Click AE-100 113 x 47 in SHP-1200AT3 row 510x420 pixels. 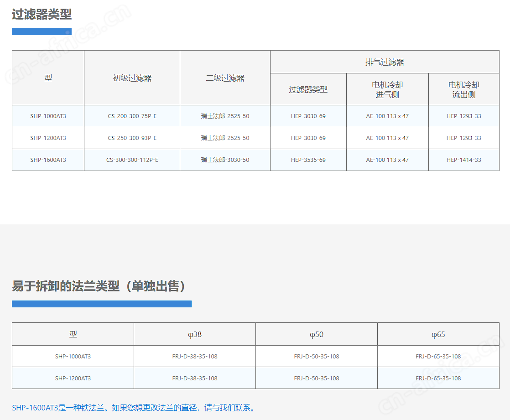387,138
